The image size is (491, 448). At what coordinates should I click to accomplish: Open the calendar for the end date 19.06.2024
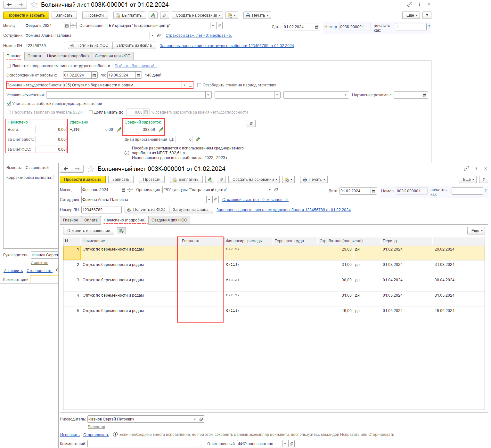tap(138, 75)
